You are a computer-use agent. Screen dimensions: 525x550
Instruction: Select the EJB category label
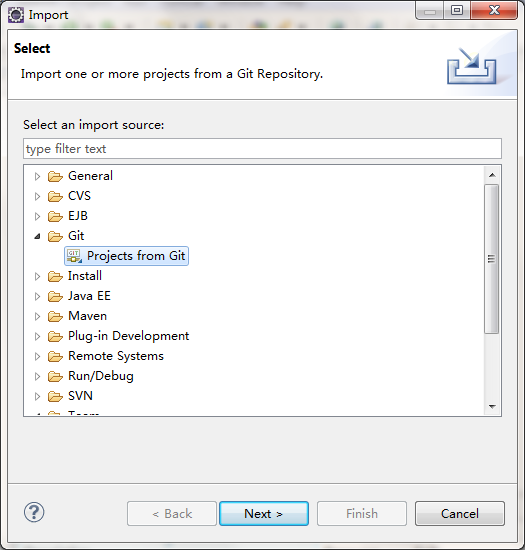pyautogui.click(x=78, y=216)
